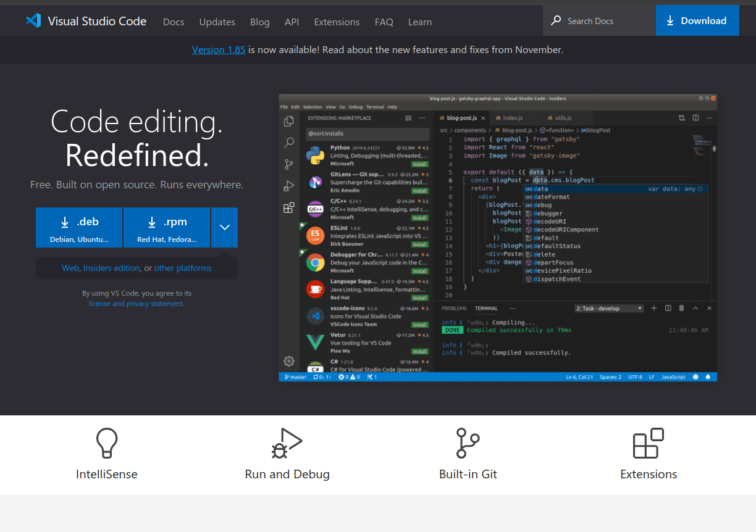
Task: Follow the other platforms link
Action: click(x=183, y=268)
